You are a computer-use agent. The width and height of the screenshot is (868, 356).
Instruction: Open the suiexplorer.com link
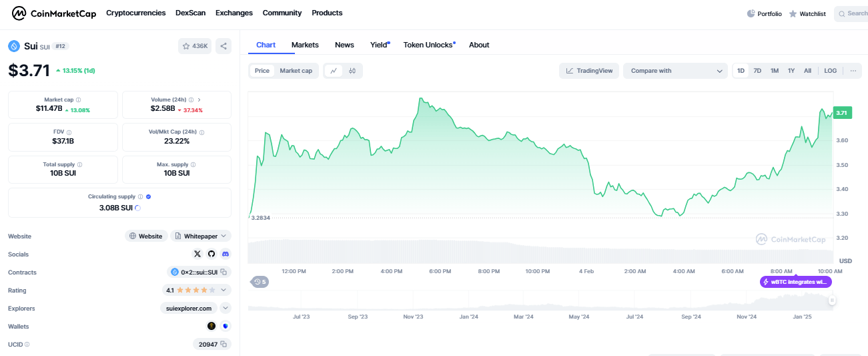[x=189, y=308]
